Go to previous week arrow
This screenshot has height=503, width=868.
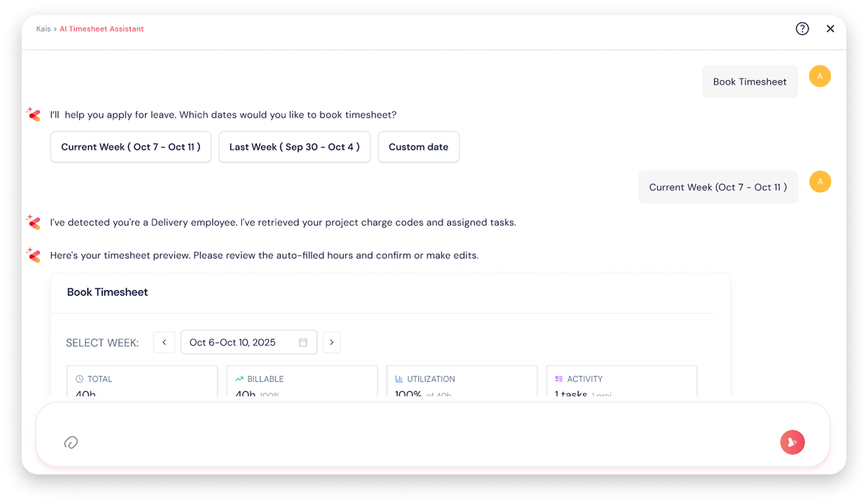(x=164, y=342)
